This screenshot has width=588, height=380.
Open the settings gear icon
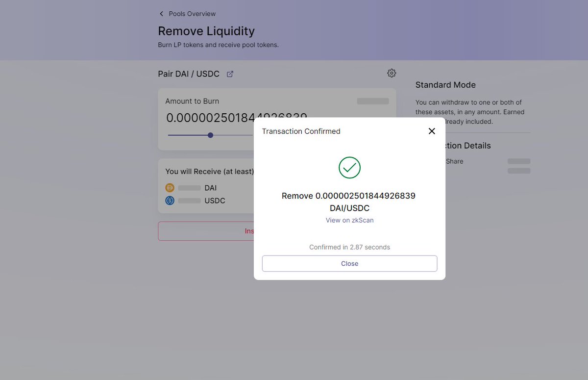click(x=392, y=73)
